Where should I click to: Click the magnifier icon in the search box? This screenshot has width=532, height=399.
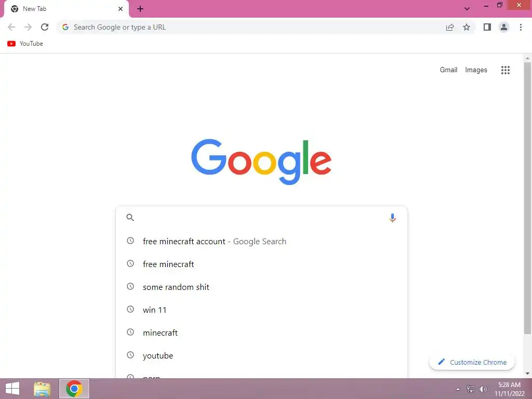click(130, 218)
